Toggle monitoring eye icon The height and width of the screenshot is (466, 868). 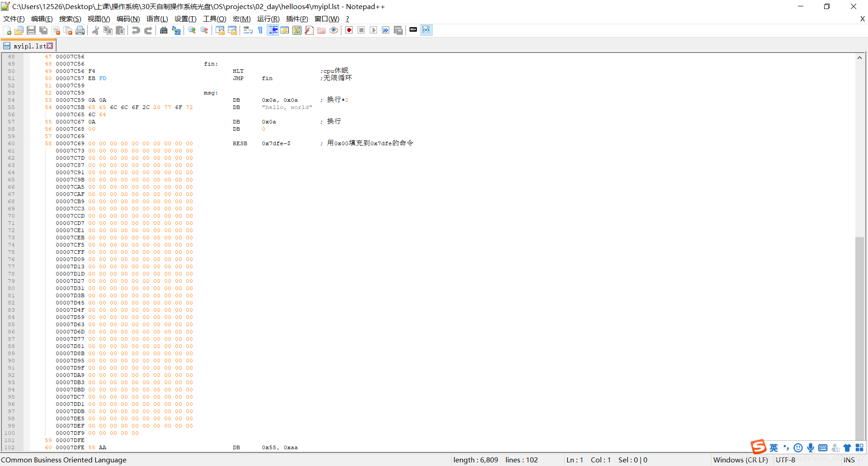click(334, 30)
